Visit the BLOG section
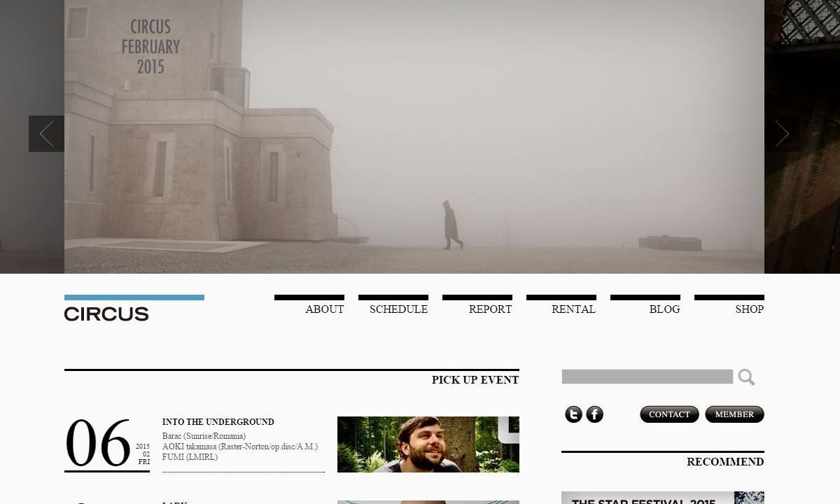 (664, 309)
